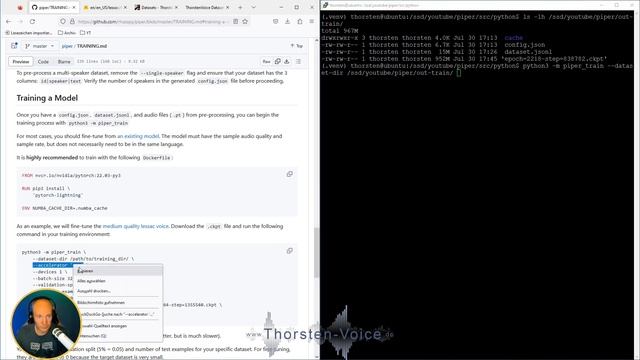Click the tracking protection shield icon

tap(62, 21)
